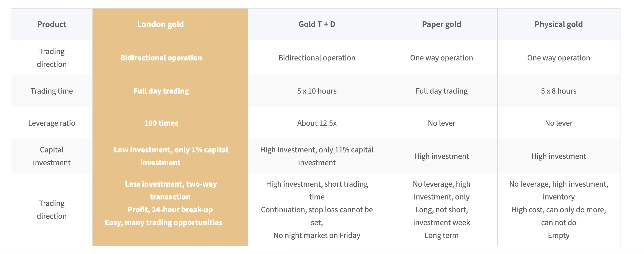Select the 100 times leverage cell
Image resolution: width=644 pixels, height=254 pixels.
170,123
